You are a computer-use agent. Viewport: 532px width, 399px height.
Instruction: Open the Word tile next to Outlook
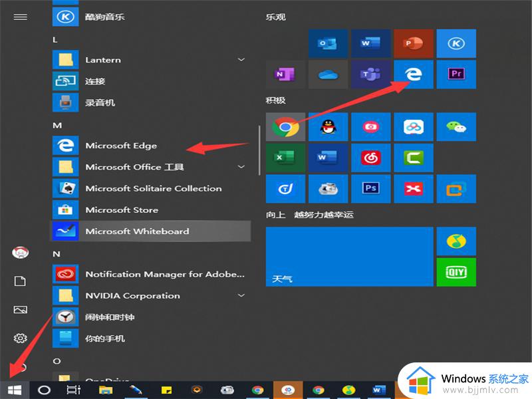(x=370, y=43)
